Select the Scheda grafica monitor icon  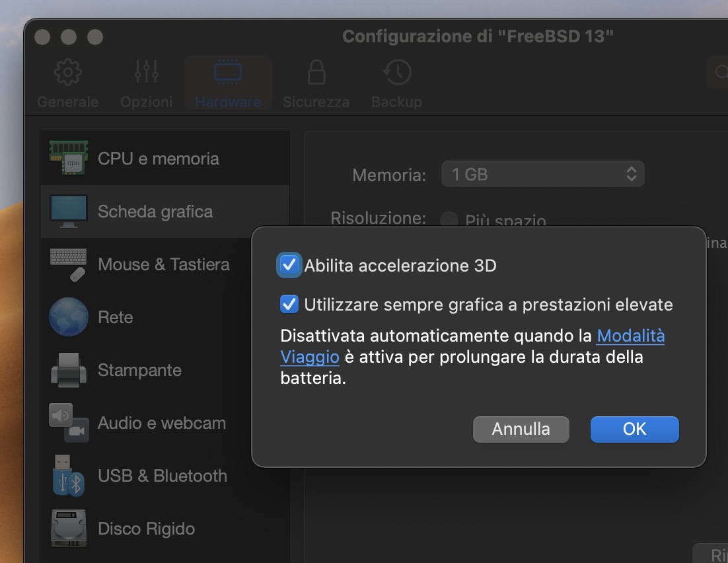click(69, 211)
